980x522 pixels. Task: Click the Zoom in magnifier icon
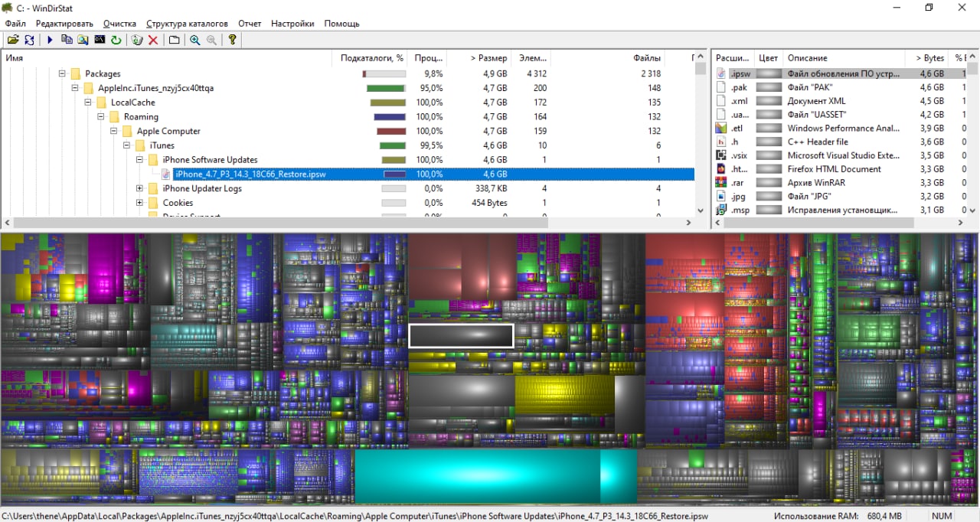(195, 40)
